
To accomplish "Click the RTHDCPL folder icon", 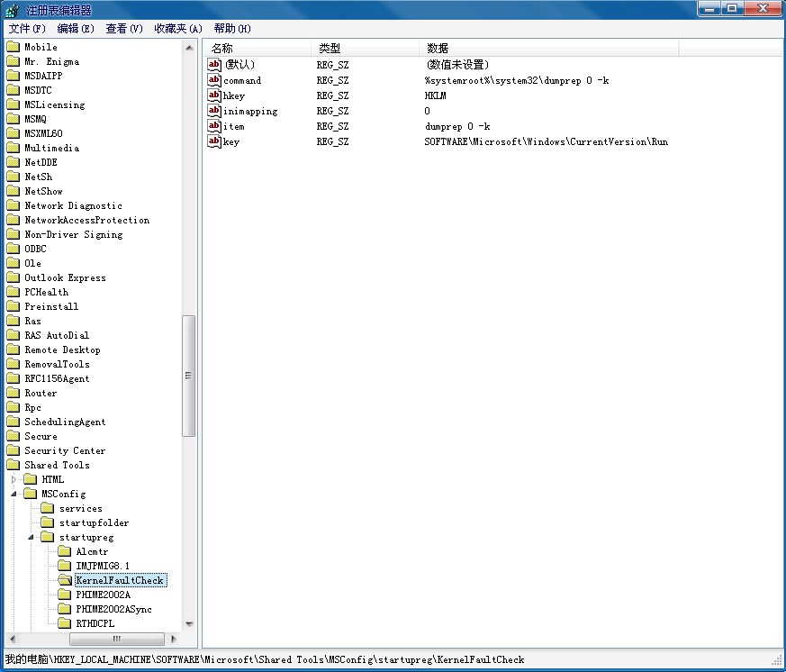I will 65,623.
